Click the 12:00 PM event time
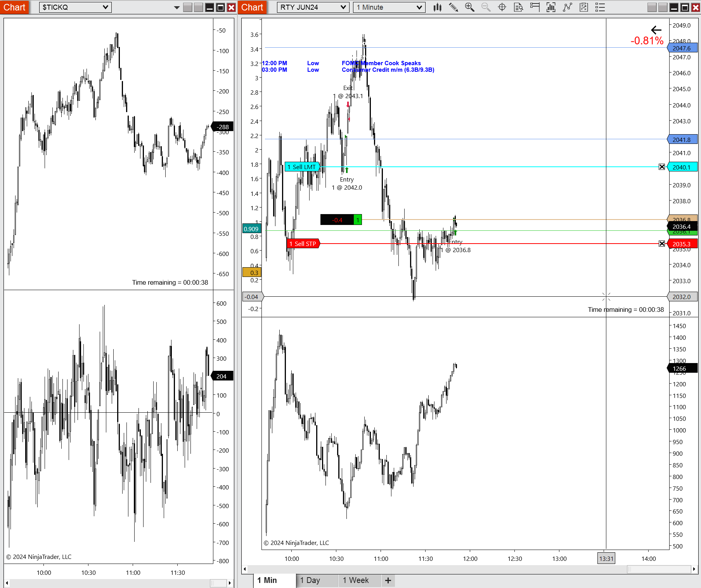Screen dimensions: 701x588 [x=275, y=63]
